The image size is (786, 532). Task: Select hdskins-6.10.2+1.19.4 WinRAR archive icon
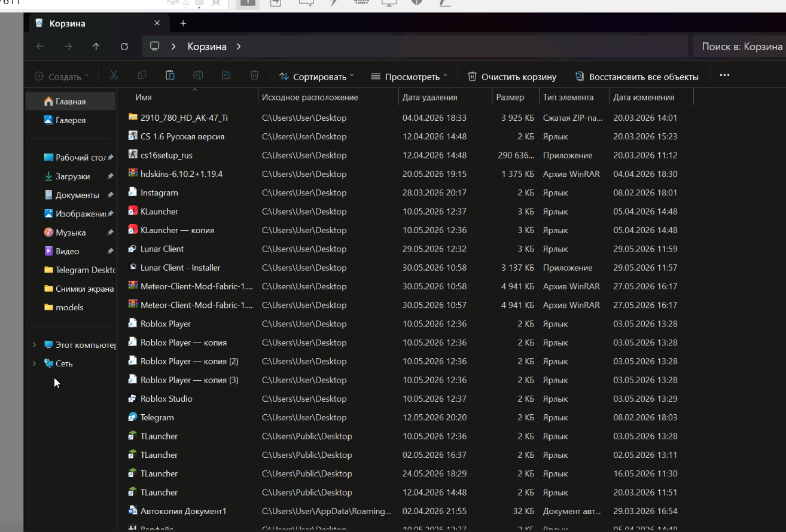click(x=133, y=174)
